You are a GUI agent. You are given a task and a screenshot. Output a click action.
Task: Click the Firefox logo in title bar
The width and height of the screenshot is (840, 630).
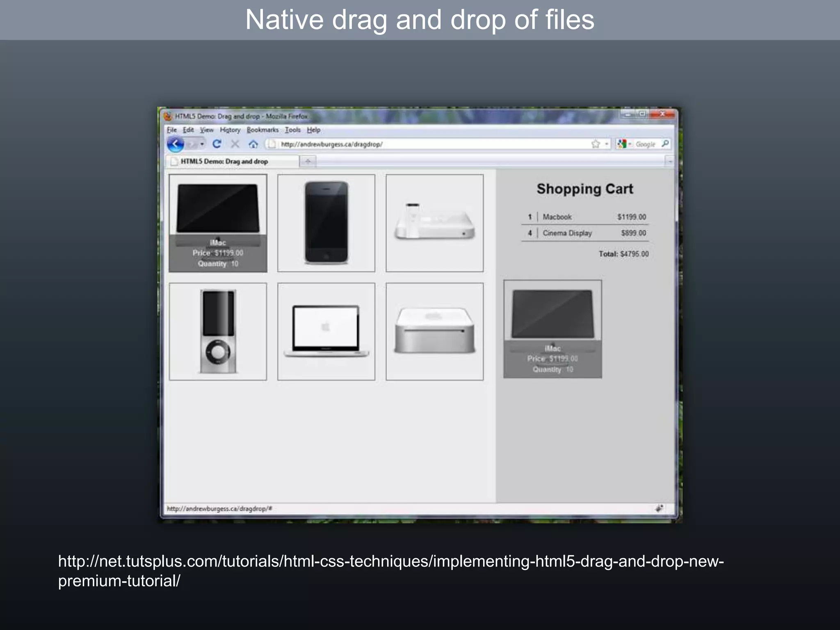[x=168, y=116]
